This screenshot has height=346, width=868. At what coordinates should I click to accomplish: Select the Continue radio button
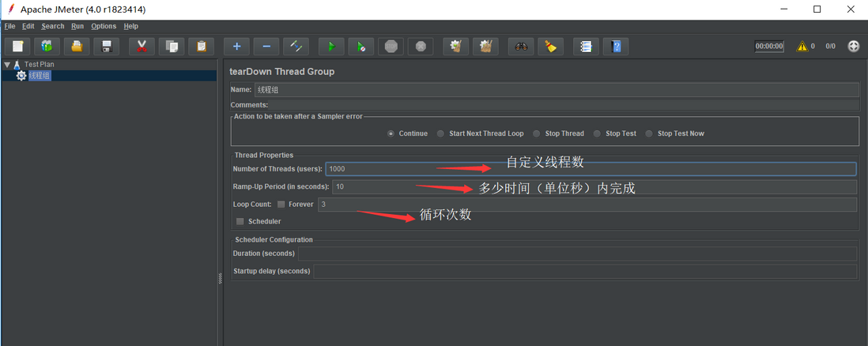391,134
